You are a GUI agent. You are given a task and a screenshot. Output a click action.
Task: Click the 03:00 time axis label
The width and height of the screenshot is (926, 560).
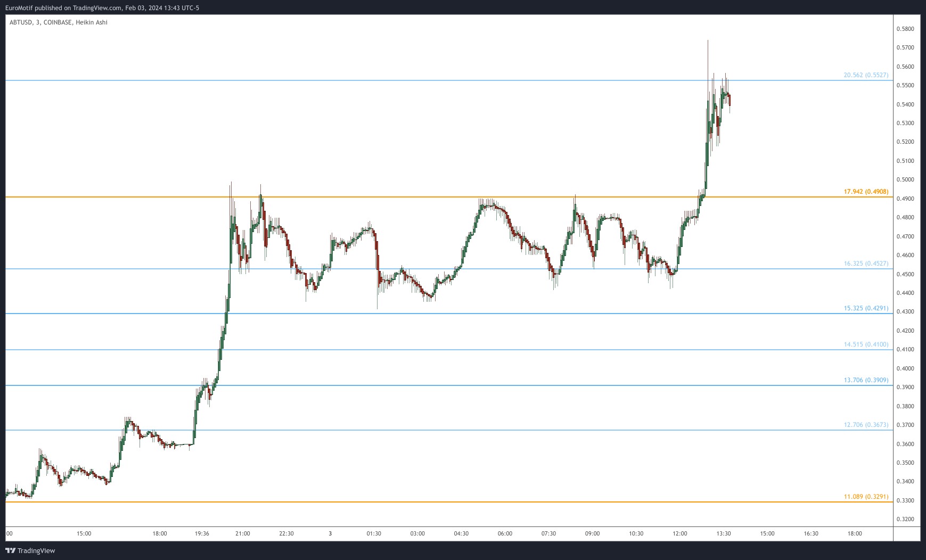click(x=417, y=533)
